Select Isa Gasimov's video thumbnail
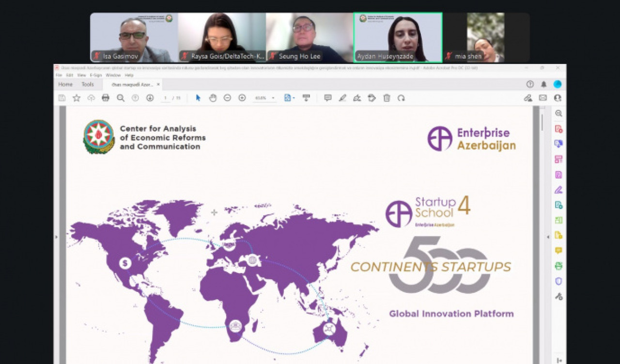 click(134, 37)
